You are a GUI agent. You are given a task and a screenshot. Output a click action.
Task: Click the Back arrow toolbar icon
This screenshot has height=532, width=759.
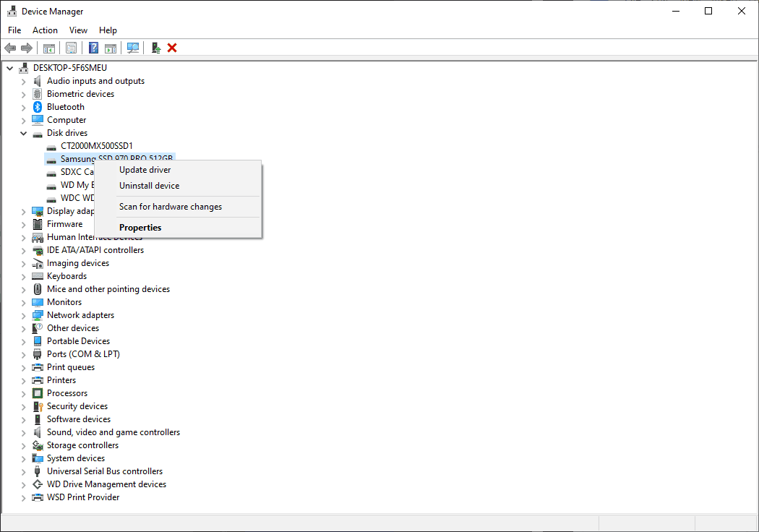pyautogui.click(x=10, y=48)
